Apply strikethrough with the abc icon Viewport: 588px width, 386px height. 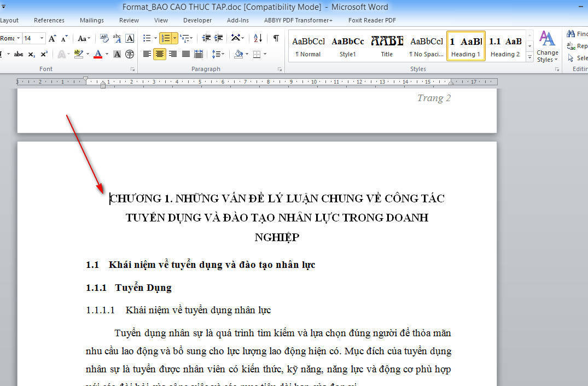[x=19, y=54]
